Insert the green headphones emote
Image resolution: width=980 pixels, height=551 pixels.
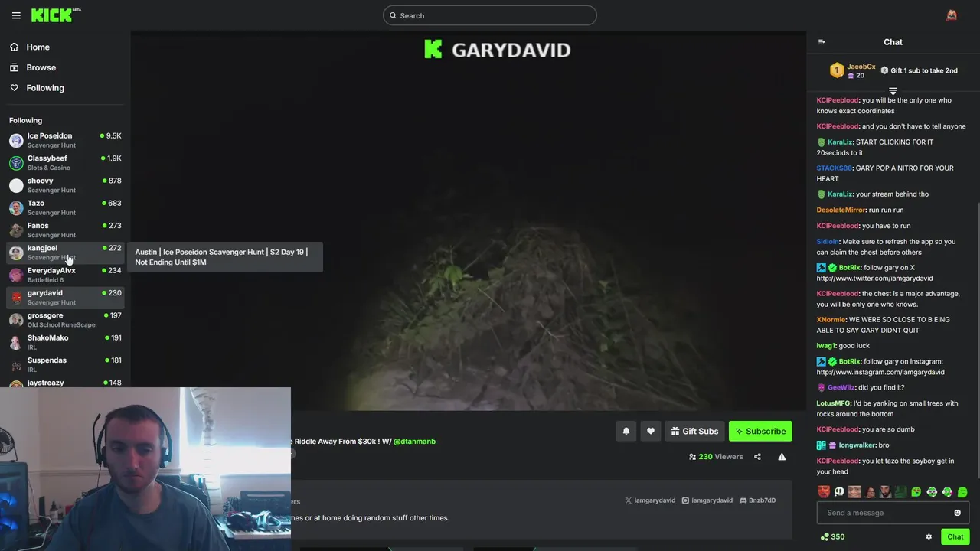(932, 492)
